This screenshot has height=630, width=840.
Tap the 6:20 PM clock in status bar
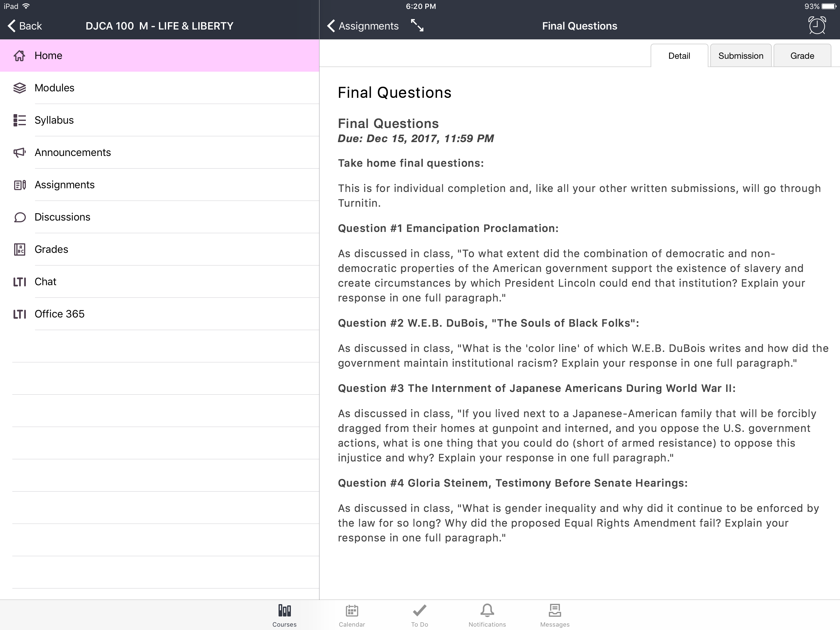pos(421,6)
